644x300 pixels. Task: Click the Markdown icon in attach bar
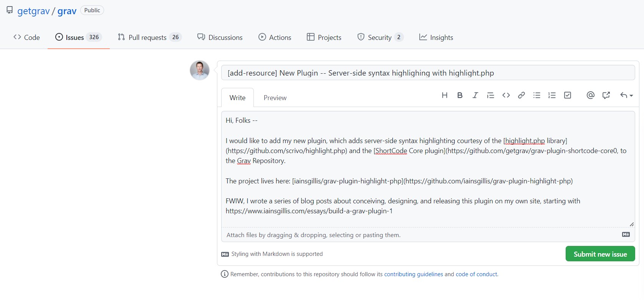(x=626, y=234)
